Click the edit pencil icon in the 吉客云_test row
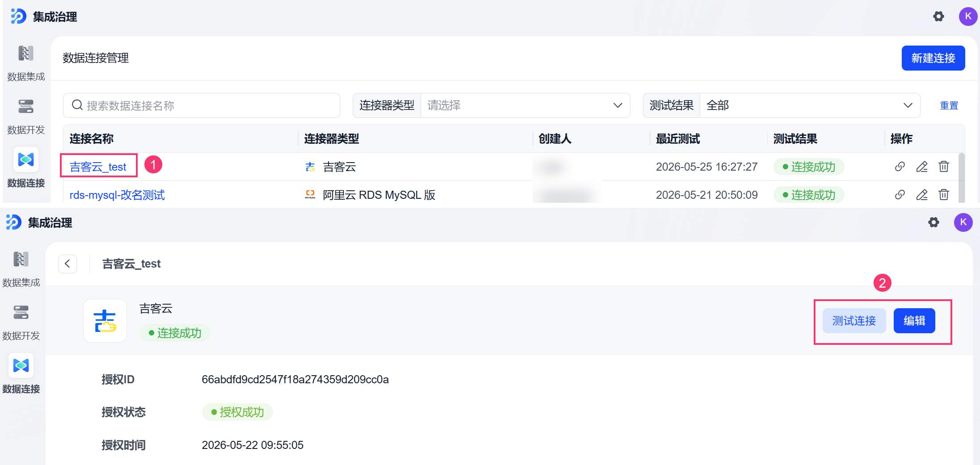This screenshot has width=980, height=465. pyautogui.click(x=922, y=167)
